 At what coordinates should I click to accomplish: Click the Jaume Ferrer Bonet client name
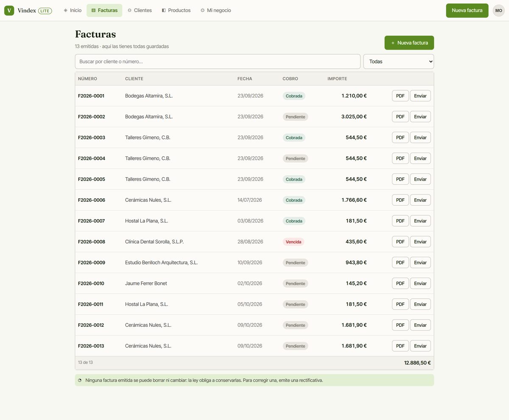146,283
